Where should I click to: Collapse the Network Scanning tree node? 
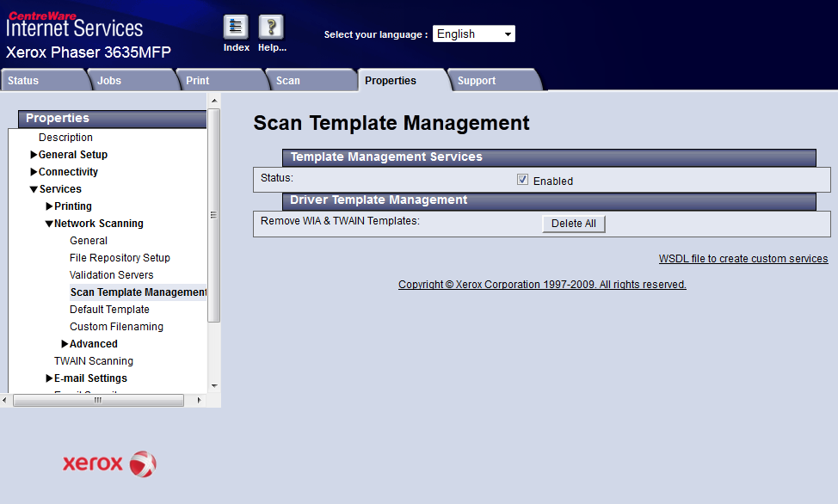click(49, 224)
